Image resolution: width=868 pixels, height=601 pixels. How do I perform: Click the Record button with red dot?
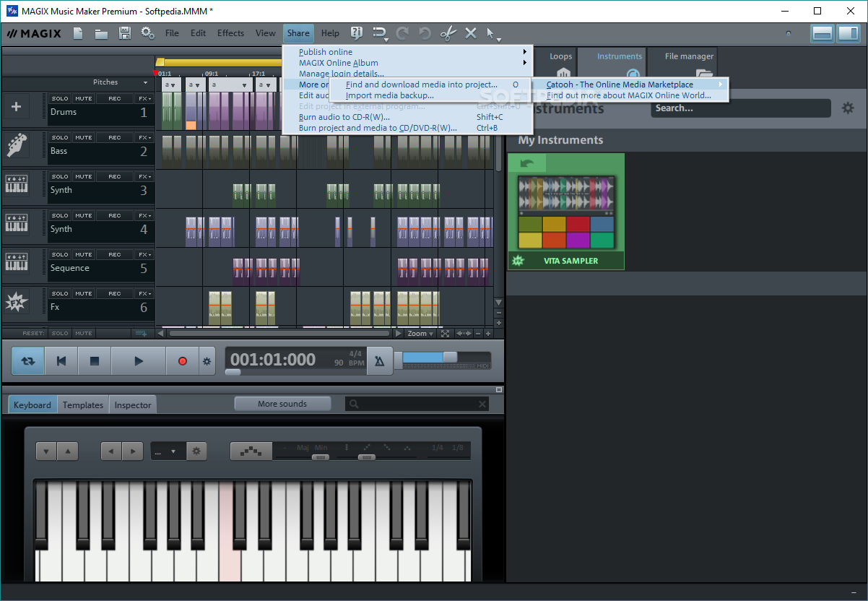tap(183, 361)
